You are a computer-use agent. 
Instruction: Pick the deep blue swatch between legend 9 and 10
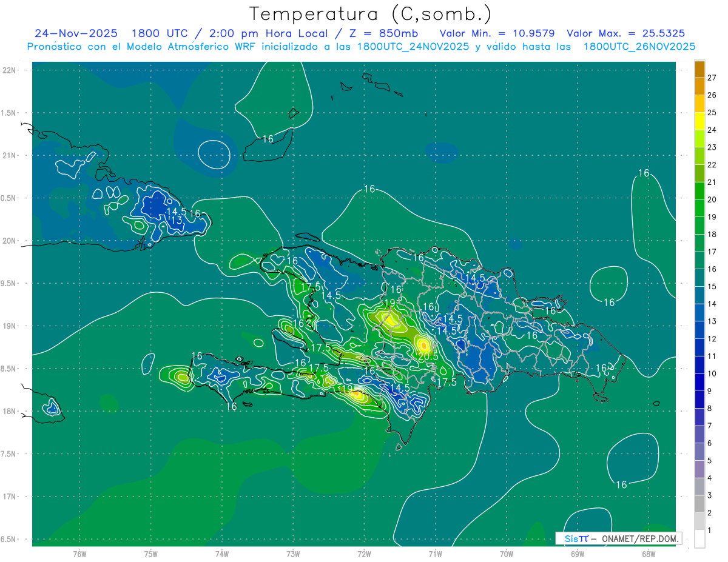(699, 382)
